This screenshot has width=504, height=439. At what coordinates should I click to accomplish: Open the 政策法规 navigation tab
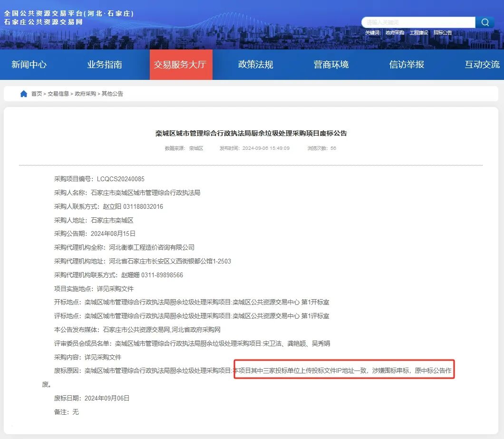255,64
